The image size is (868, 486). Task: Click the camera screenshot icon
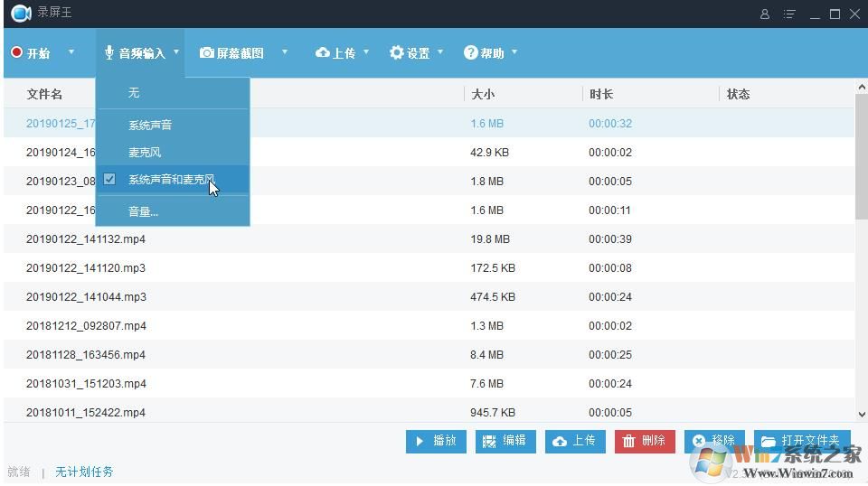click(x=206, y=52)
